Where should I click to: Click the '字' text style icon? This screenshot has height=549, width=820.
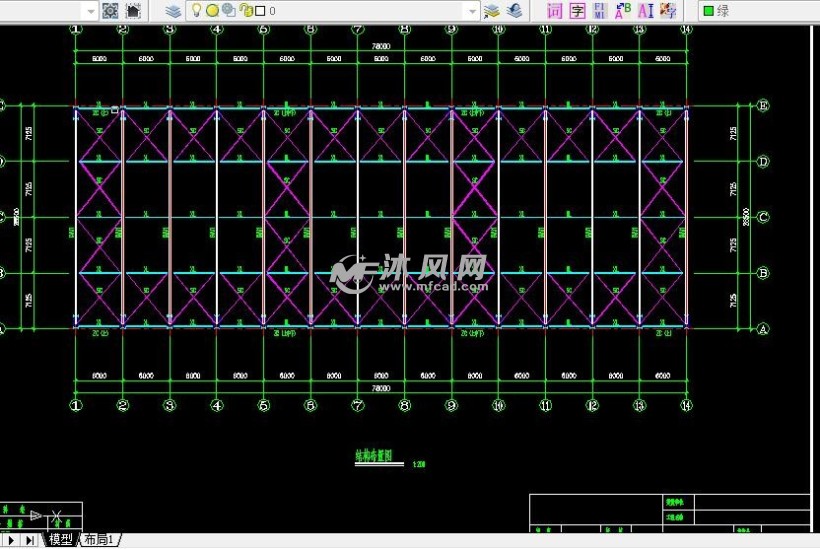click(x=577, y=11)
